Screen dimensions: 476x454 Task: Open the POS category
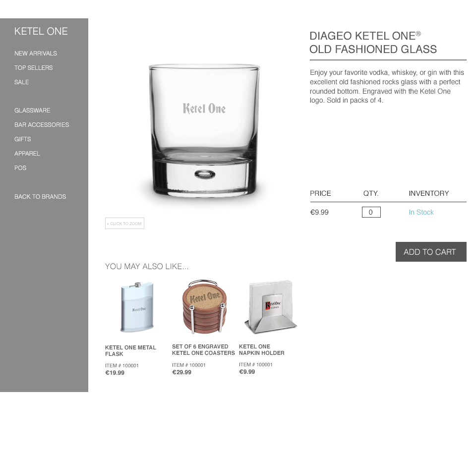point(20,168)
